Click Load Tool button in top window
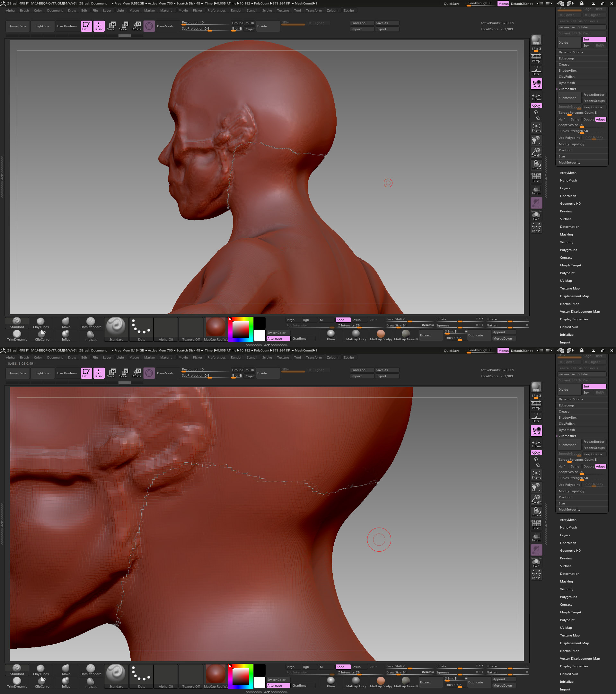 click(362, 23)
